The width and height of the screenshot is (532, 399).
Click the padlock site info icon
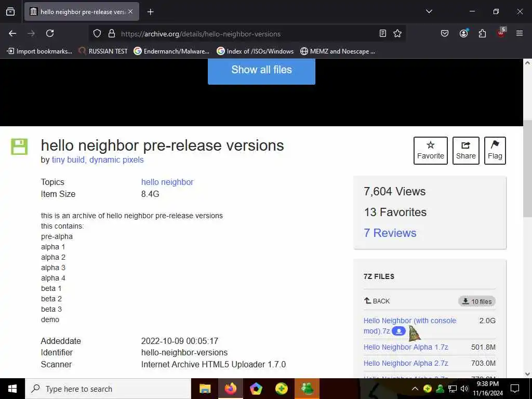click(x=111, y=34)
